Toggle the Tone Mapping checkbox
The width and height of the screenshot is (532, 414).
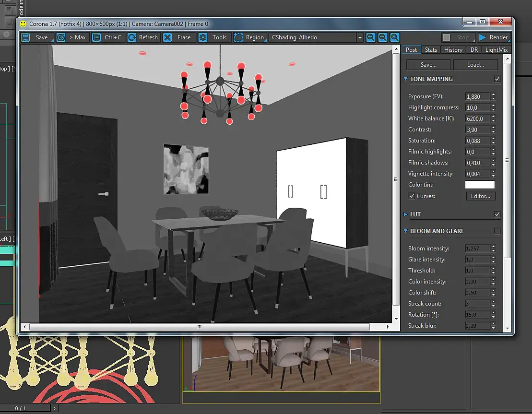tap(497, 79)
